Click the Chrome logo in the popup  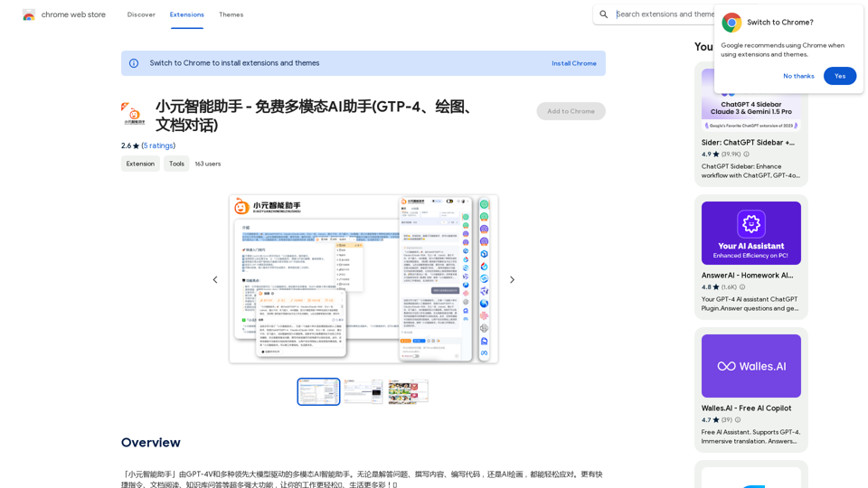731,23
